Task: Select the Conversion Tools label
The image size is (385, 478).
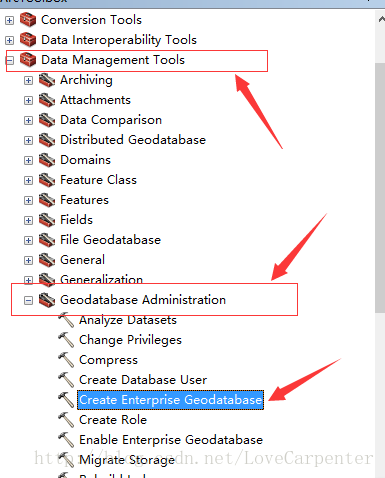Action: (91, 20)
